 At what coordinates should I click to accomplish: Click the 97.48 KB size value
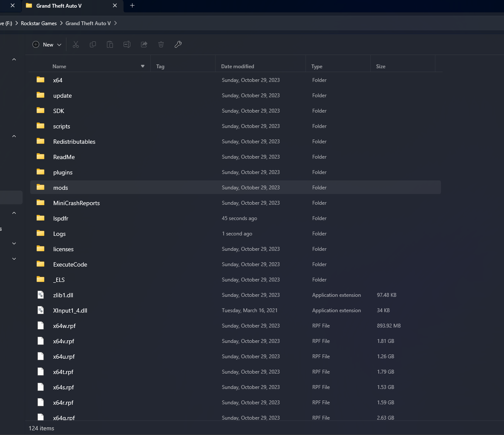coord(387,295)
